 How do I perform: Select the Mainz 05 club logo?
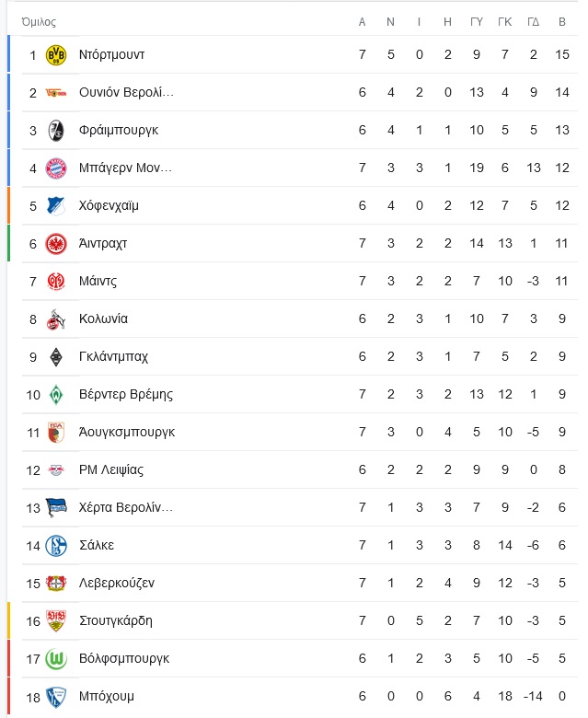56,281
